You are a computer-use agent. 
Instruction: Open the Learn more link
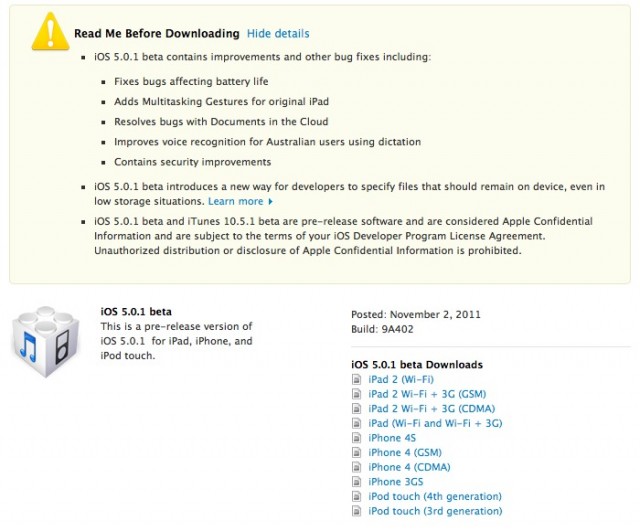235,201
